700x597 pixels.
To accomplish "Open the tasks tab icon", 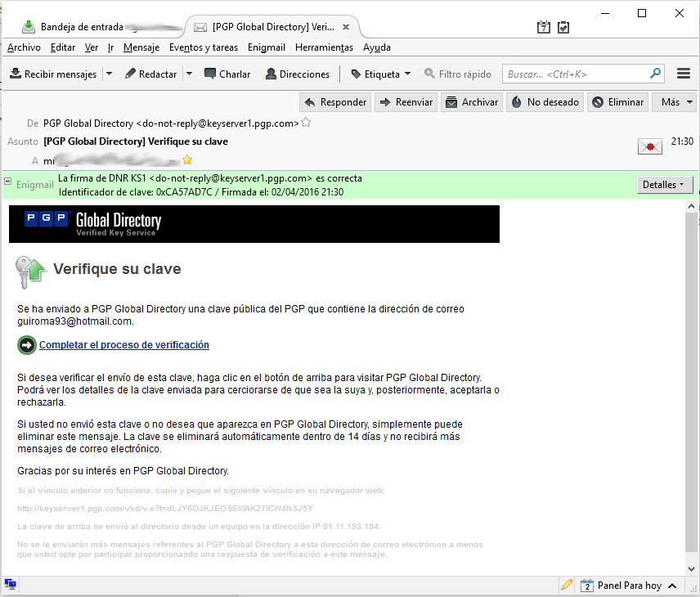I will pyautogui.click(x=563, y=27).
